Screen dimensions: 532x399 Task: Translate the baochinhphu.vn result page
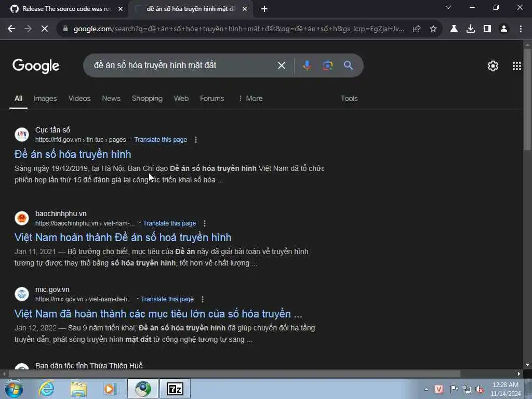tap(169, 223)
